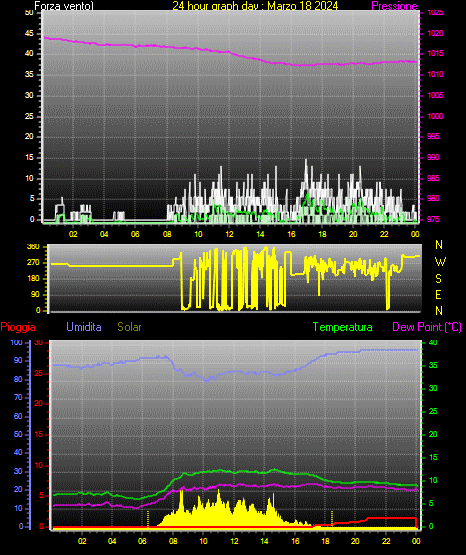The height and width of the screenshot is (555, 466).
Task: Select the Umidita legend label
Action: (x=84, y=327)
